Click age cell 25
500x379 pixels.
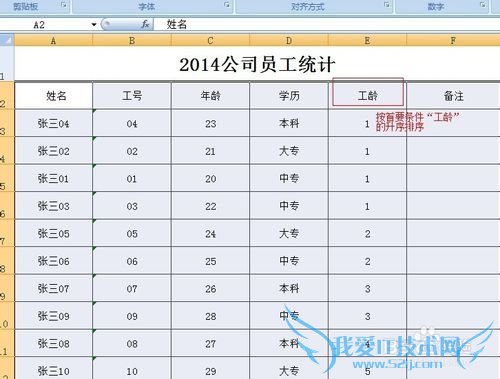point(210,261)
